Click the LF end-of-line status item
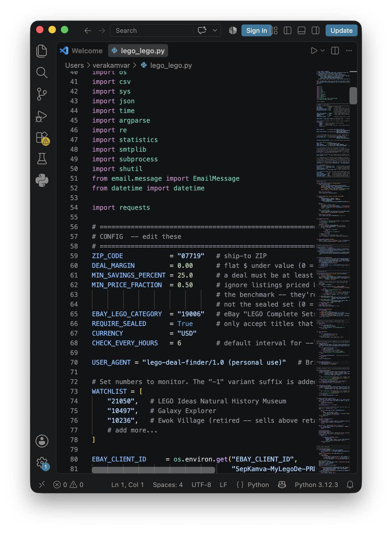 [x=223, y=485]
